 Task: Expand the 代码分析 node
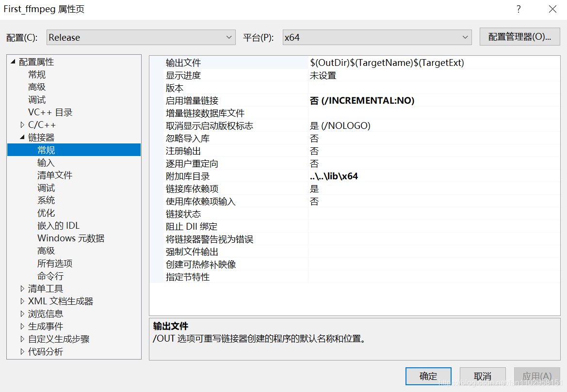22,351
